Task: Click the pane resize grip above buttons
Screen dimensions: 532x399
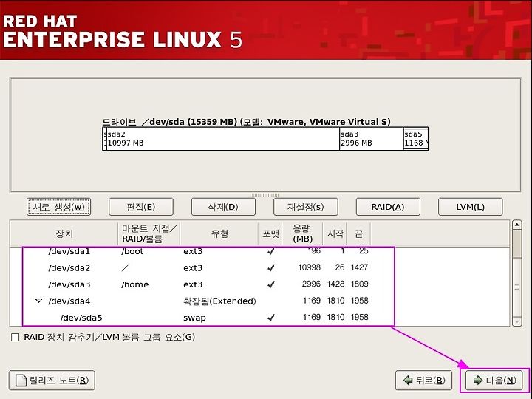Action: tap(265, 195)
